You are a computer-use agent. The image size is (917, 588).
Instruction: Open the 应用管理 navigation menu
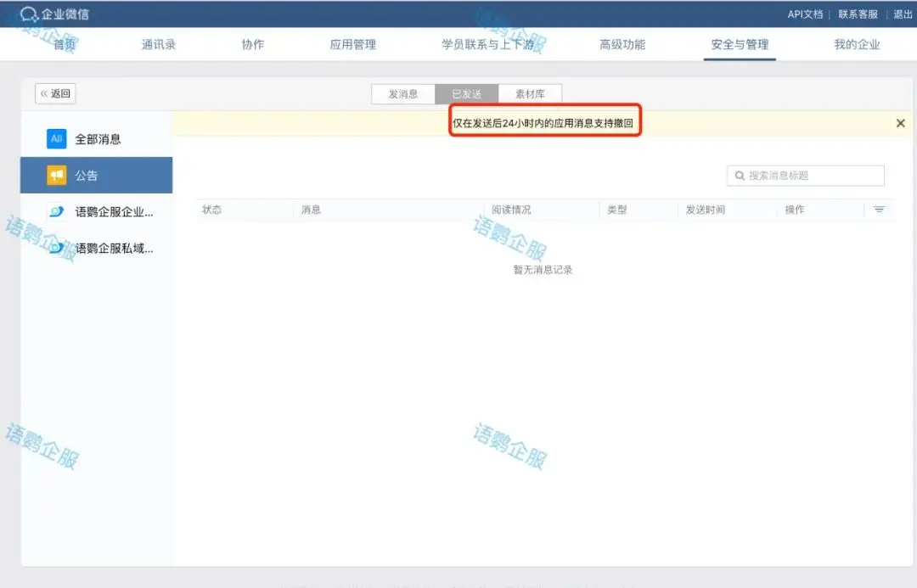point(352,45)
